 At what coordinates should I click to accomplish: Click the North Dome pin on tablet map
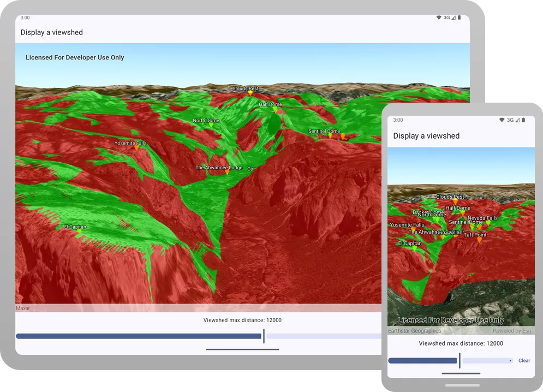211,126
